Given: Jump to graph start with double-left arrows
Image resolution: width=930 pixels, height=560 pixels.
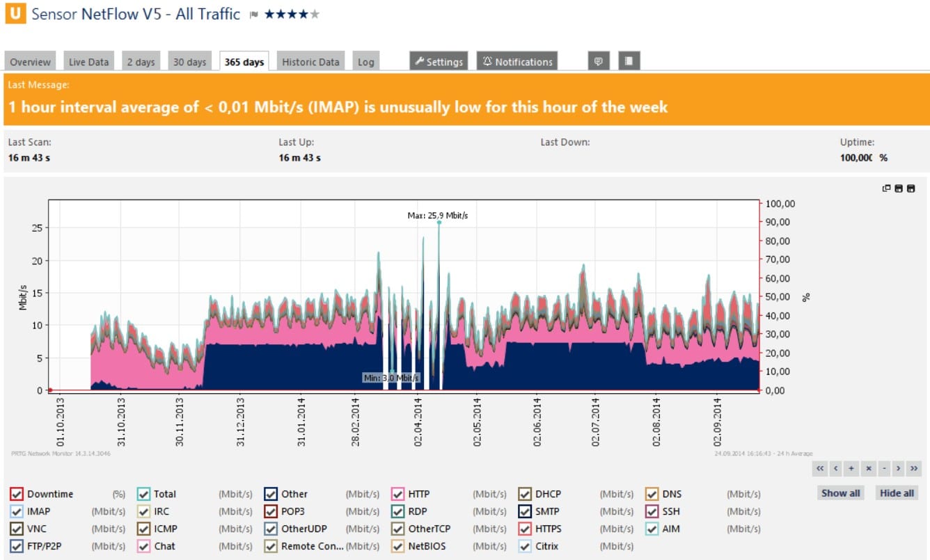Looking at the screenshot, I should point(820,468).
